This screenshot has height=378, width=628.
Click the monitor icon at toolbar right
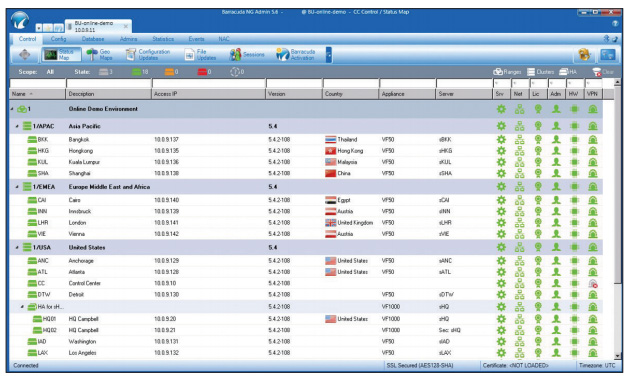click(x=607, y=54)
